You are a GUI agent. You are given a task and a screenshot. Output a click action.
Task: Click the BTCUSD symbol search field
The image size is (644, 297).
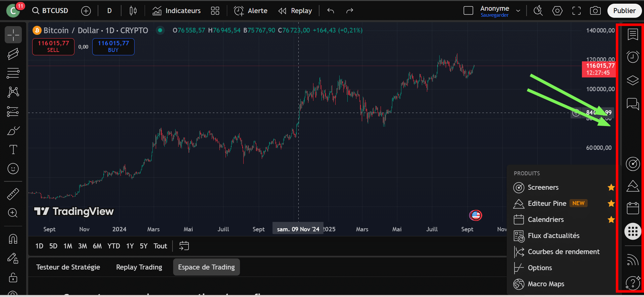point(50,11)
